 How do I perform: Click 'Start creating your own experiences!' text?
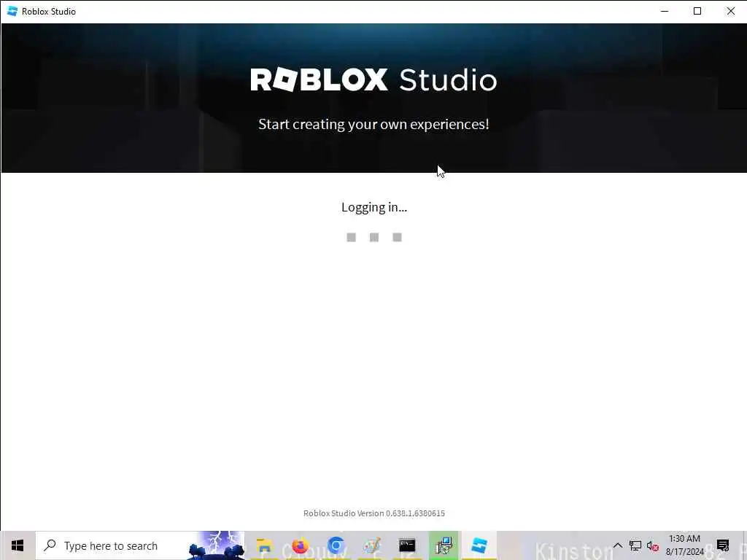click(x=373, y=124)
